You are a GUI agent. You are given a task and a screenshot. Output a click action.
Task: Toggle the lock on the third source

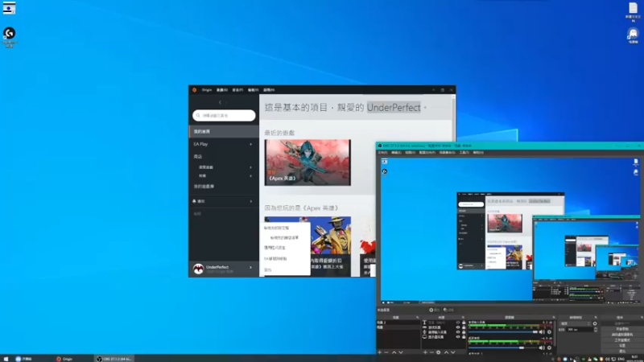coord(464,332)
